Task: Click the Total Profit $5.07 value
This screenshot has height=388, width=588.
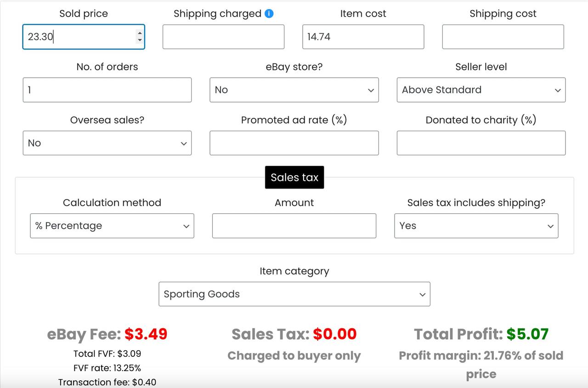Action: pos(527,334)
